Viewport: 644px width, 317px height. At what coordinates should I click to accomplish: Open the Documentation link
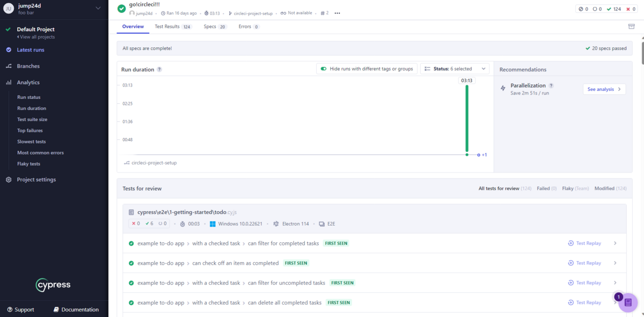tap(76, 309)
